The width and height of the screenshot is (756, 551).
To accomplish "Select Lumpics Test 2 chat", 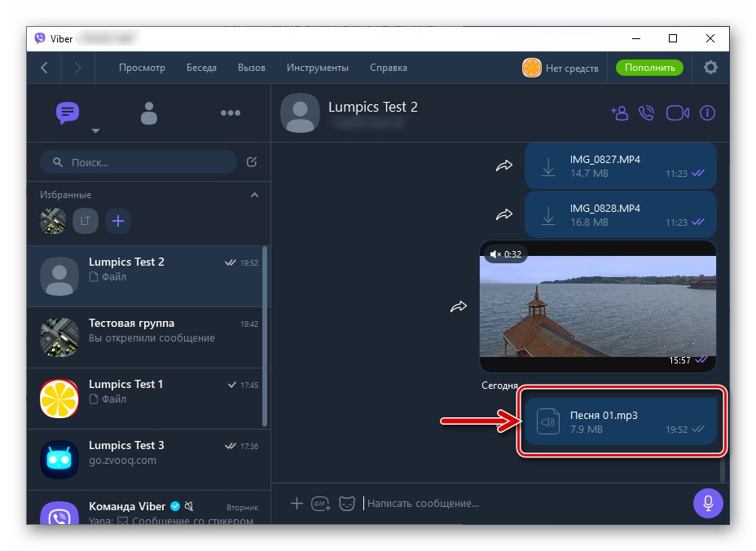I will click(x=144, y=276).
